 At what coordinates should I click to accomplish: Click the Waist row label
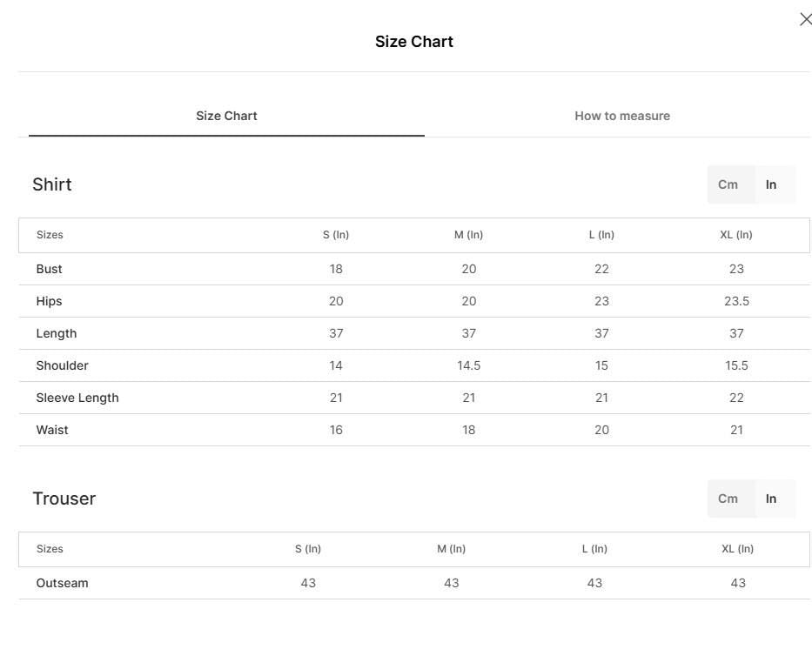coord(52,430)
